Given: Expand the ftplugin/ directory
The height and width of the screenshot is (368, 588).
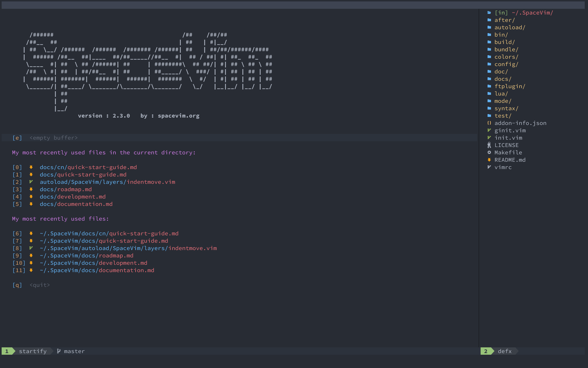Looking at the screenshot, I should pyautogui.click(x=510, y=86).
